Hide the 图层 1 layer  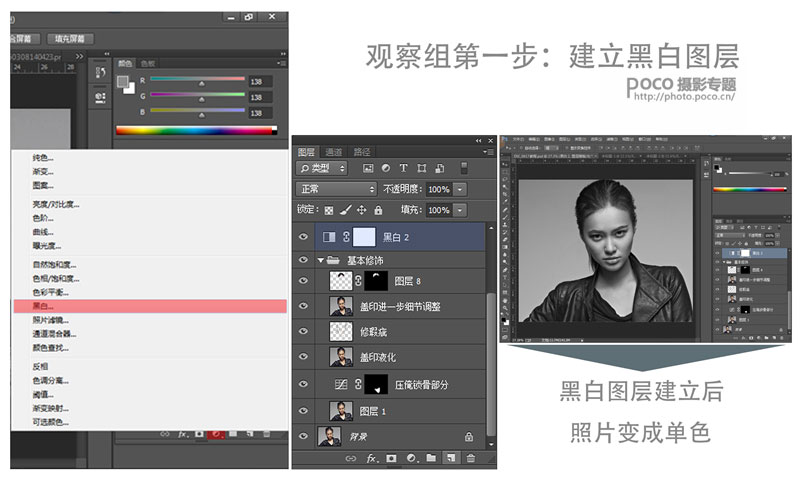point(304,411)
